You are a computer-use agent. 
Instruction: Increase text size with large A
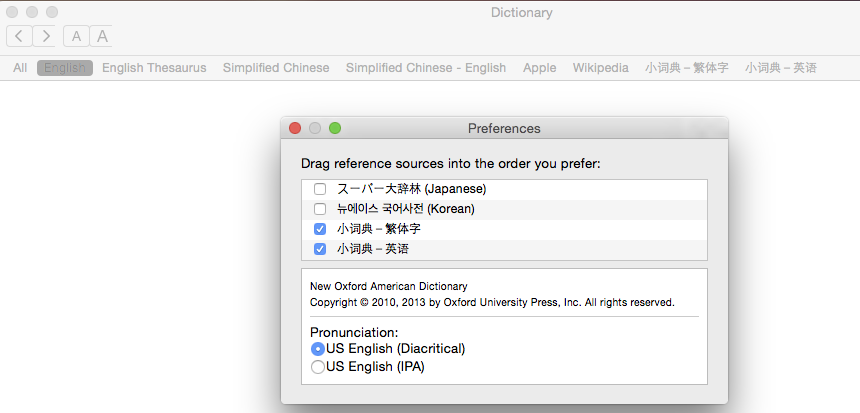coord(101,37)
